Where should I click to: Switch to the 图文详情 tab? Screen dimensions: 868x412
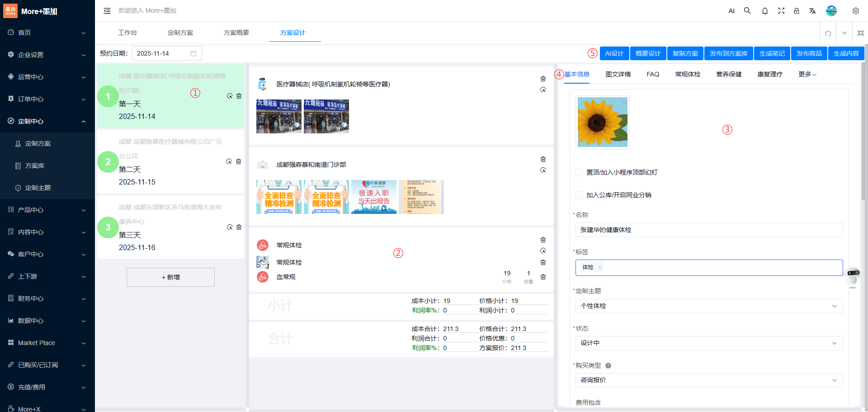tap(618, 74)
